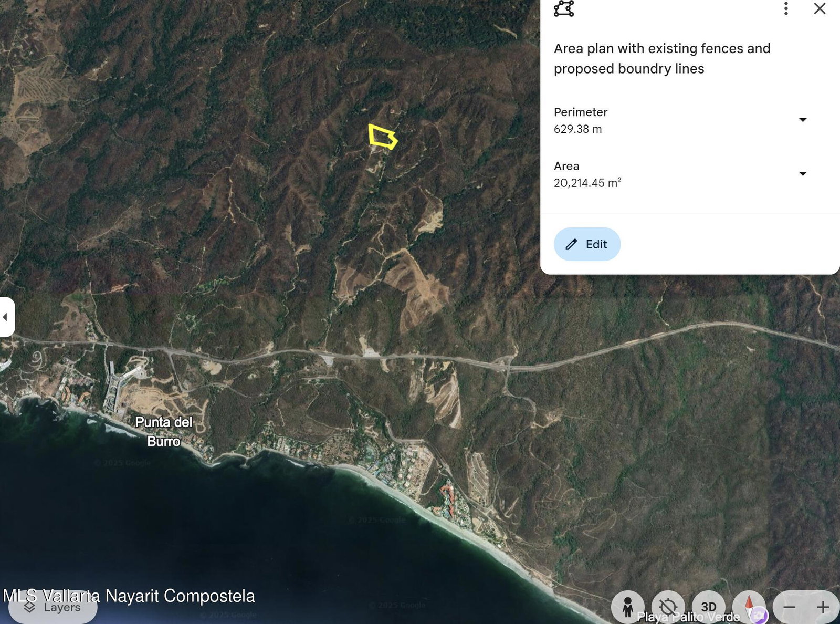Click the purple camera badge icon
Image resolution: width=840 pixels, height=624 pixels.
point(759,616)
